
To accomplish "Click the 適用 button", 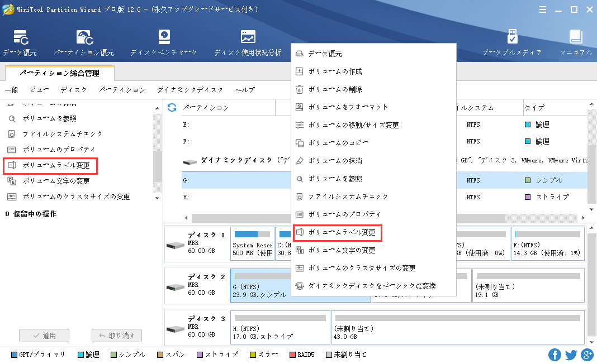I will click(44, 336).
